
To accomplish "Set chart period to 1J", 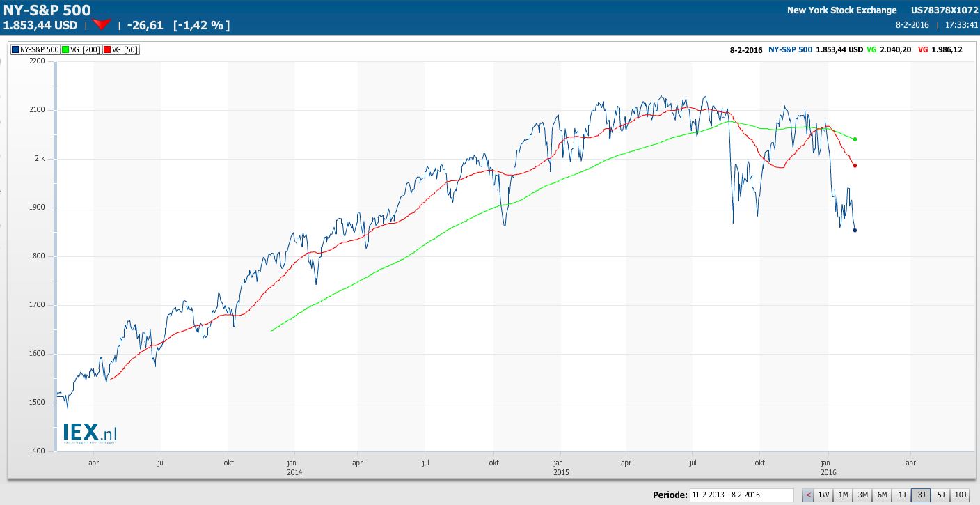I will 901,495.
